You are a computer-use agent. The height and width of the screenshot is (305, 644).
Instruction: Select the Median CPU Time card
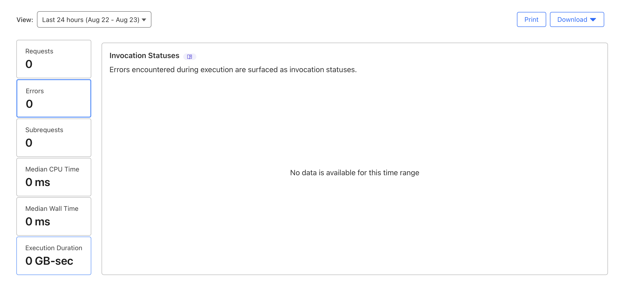point(54,177)
